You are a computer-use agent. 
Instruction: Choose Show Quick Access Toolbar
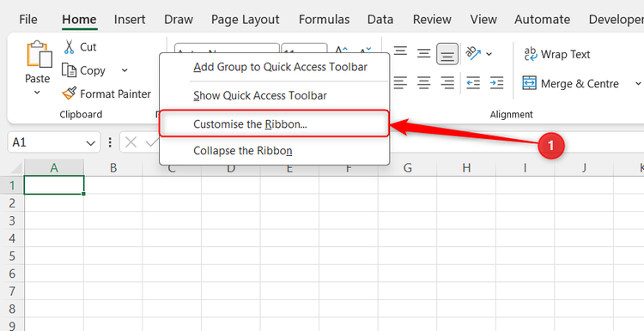(x=275, y=95)
